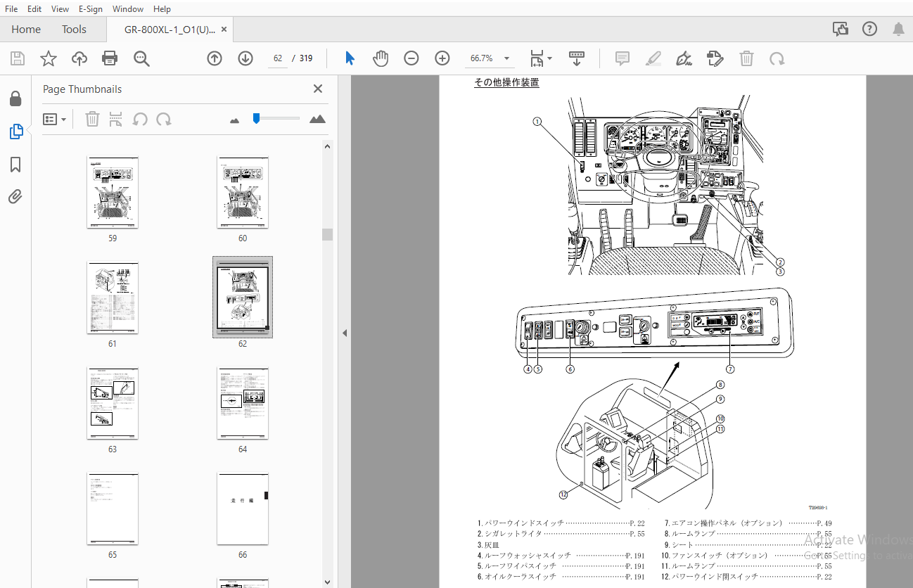Reduce thumbnail size with small mountain icon
This screenshot has height=588, width=913.
coord(235,120)
